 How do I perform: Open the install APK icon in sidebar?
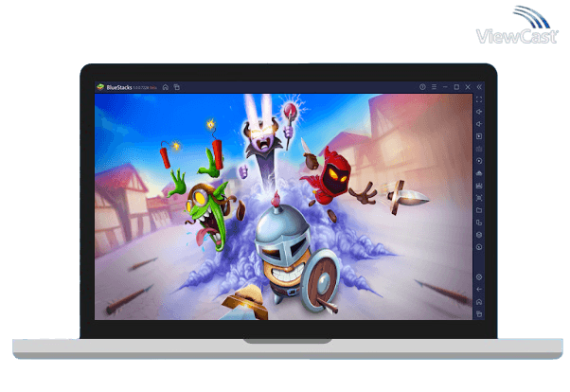pyautogui.click(x=479, y=173)
